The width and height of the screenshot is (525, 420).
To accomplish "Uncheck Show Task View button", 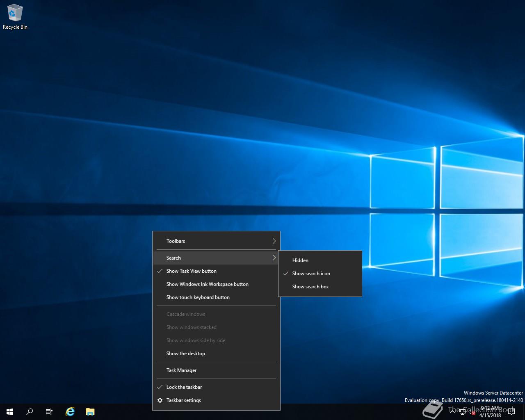I will (x=216, y=271).
